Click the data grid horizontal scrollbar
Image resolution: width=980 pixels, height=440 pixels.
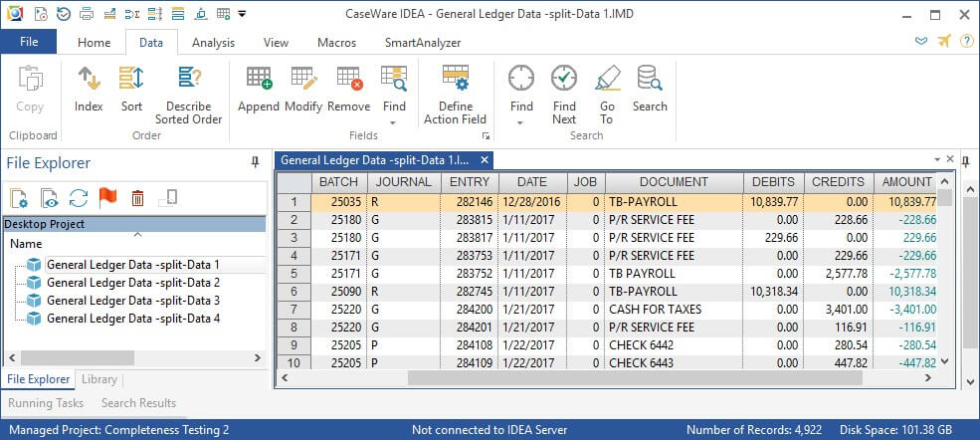pos(635,377)
